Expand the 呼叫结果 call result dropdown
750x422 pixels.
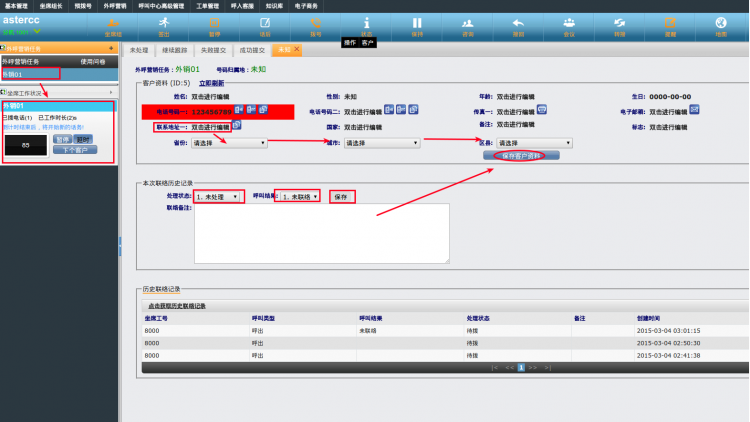pos(300,197)
